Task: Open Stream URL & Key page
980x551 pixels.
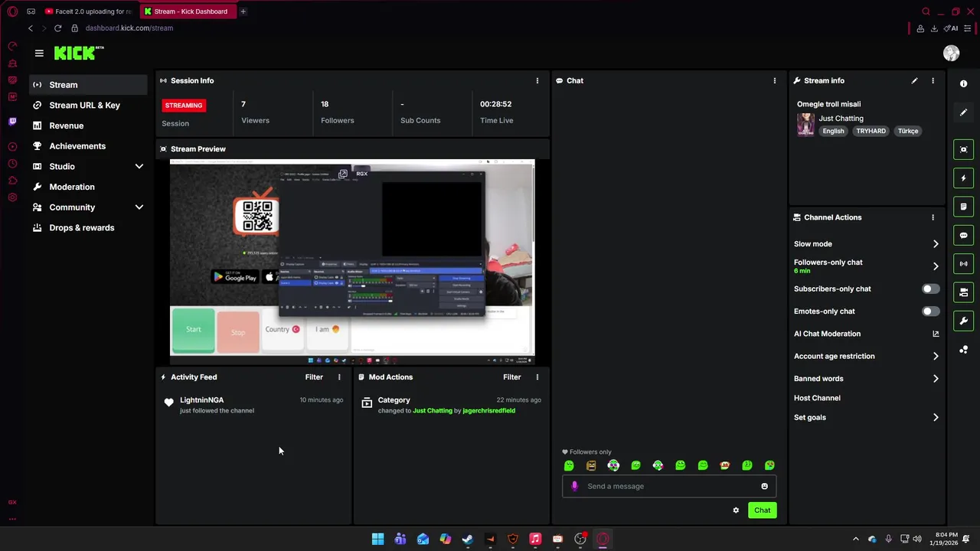Action: click(x=88, y=106)
